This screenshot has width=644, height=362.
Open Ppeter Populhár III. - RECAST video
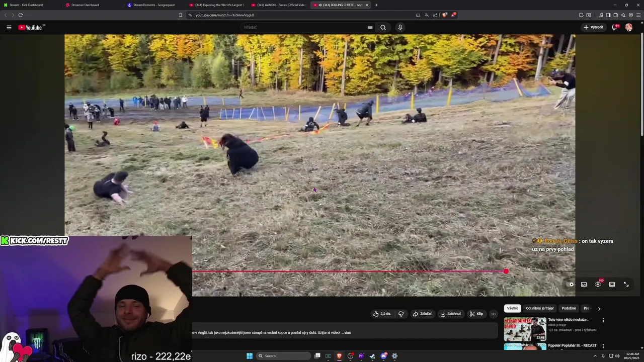click(573, 345)
